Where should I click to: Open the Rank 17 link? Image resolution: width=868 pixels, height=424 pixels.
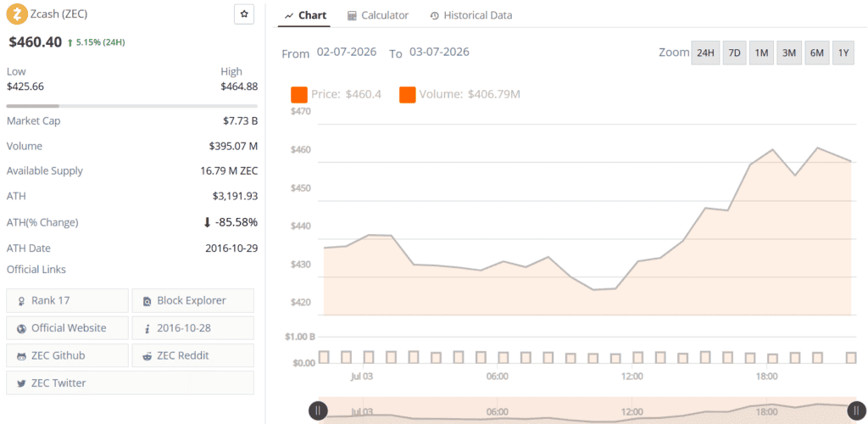pyautogui.click(x=68, y=300)
